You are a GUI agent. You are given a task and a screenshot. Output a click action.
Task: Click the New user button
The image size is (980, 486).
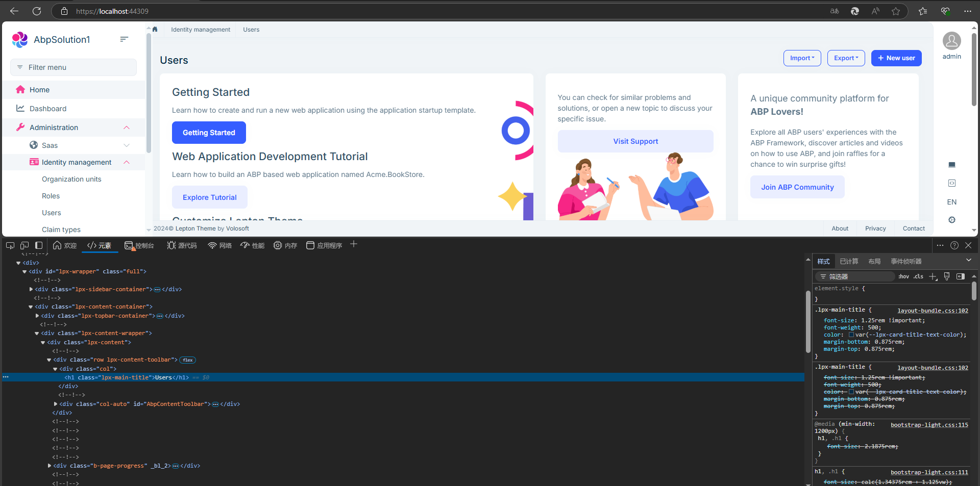pyautogui.click(x=896, y=58)
